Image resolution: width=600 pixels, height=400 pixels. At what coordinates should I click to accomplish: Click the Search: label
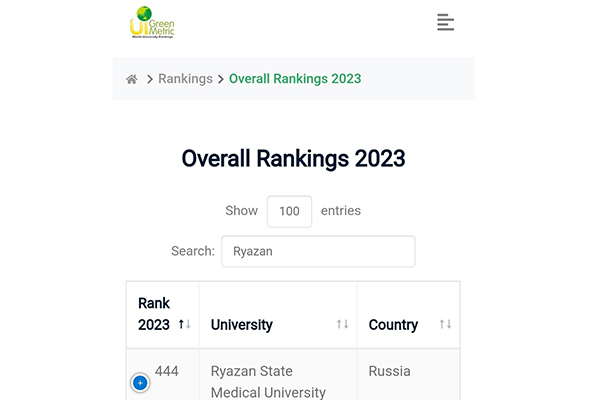[192, 251]
